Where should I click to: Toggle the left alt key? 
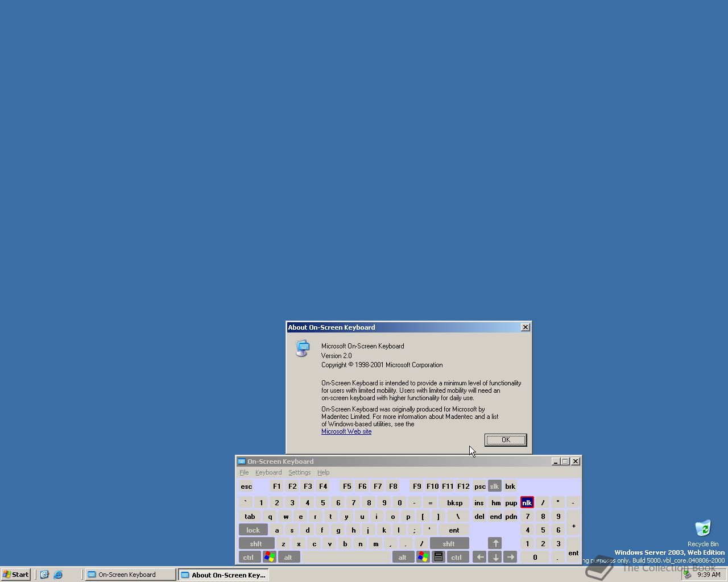tap(288, 557)
